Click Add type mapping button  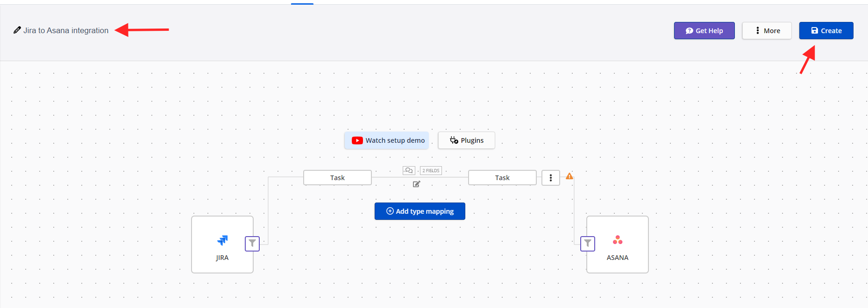click(420, 211)
